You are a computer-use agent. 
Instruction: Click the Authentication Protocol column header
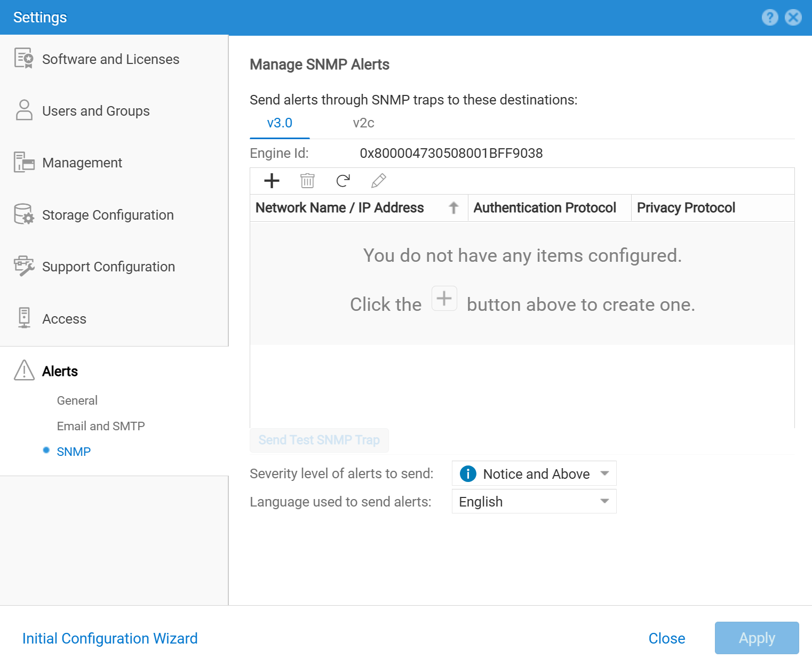tap(545, 208)
